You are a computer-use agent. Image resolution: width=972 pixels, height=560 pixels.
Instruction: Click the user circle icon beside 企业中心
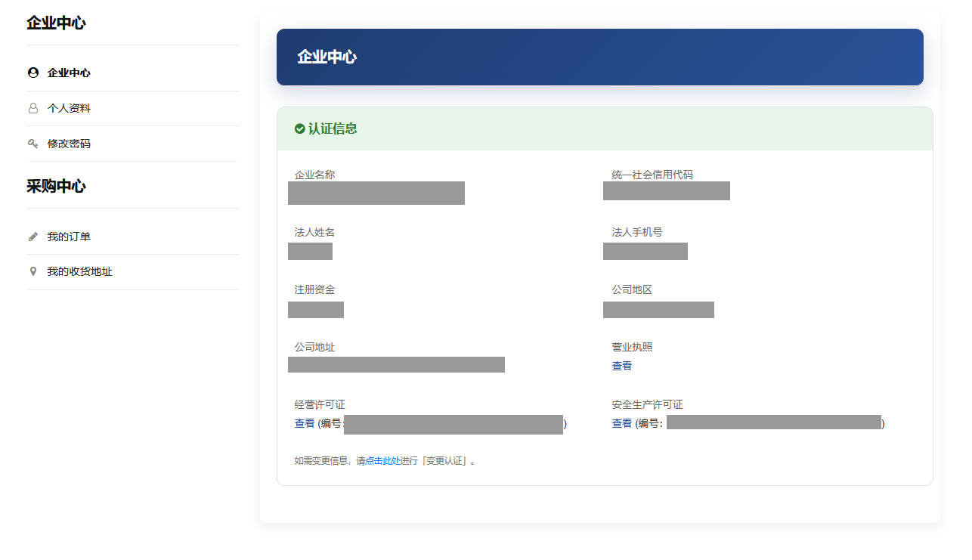(33, 73)
